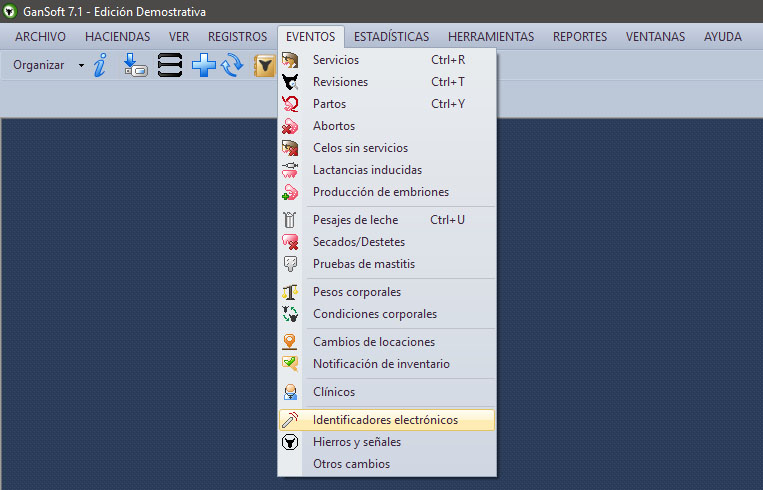Click the Notificación de inventario check icon

coord(290,363)
